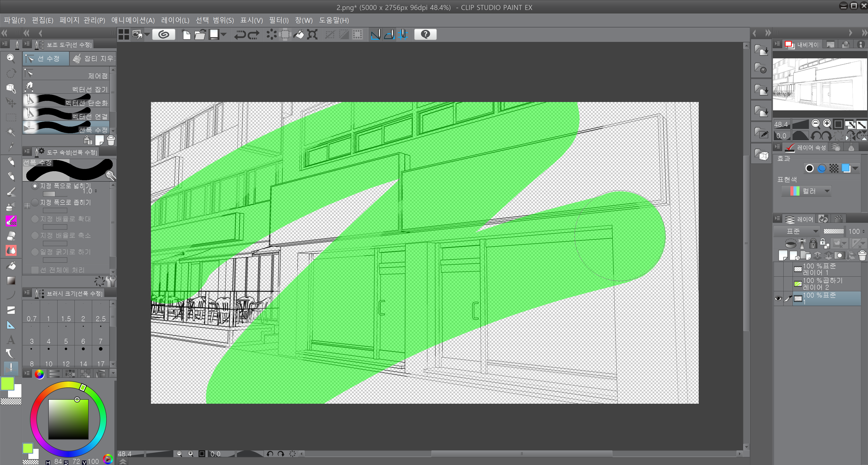Open the 필터(I) menu

click(279, 20)
